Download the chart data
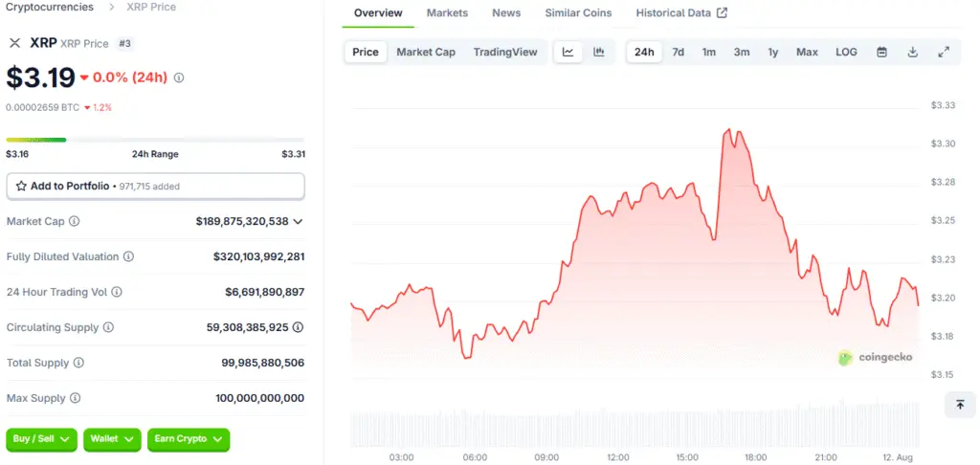Image resolution: width=980 pixels, height=465 pixels. tap(912, 53)
